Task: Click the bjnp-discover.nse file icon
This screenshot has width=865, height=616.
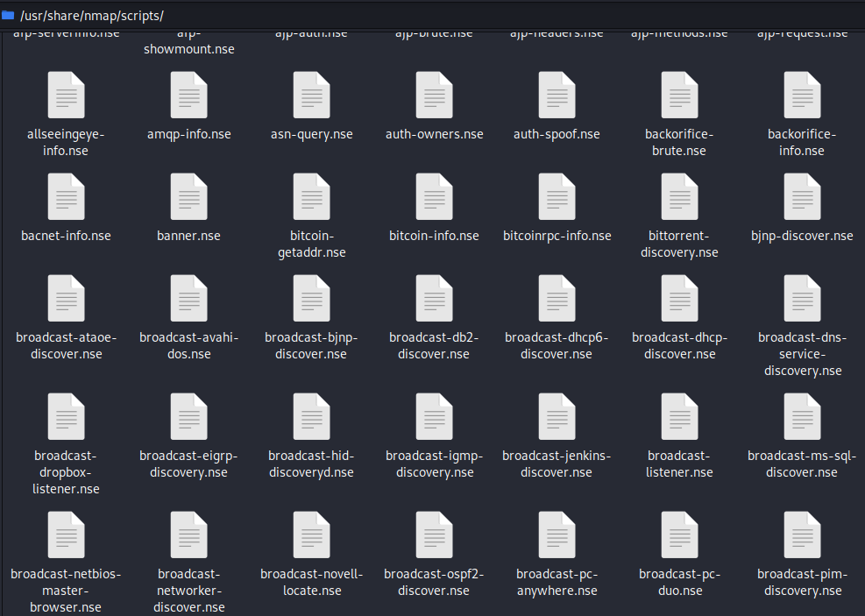Action: (x=802, y=196)
